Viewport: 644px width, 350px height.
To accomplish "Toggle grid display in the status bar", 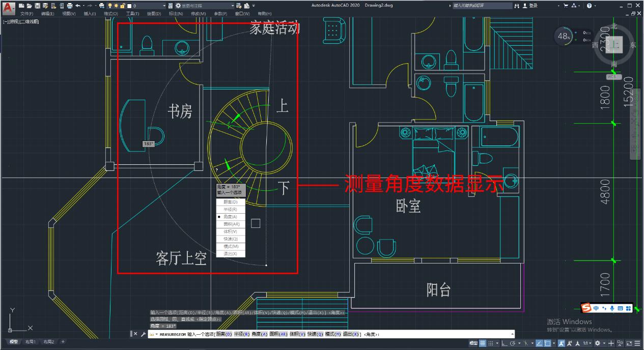I will click(482, 343).
